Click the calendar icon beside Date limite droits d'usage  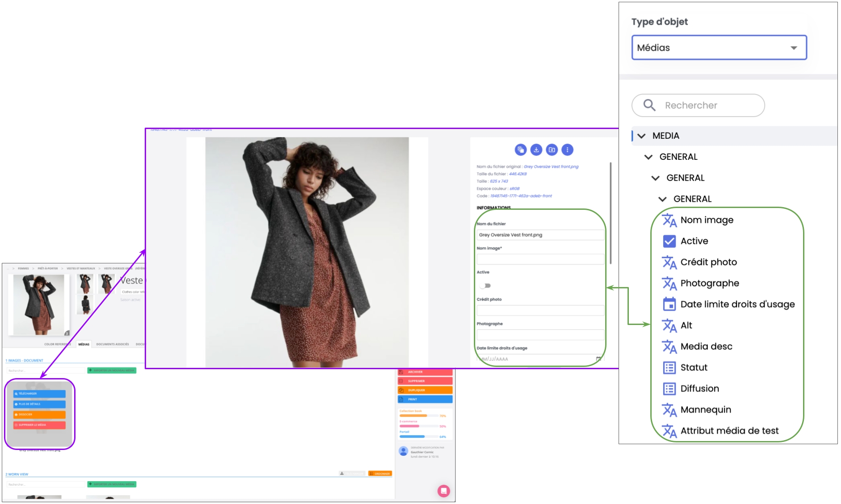tap(669, 304)
